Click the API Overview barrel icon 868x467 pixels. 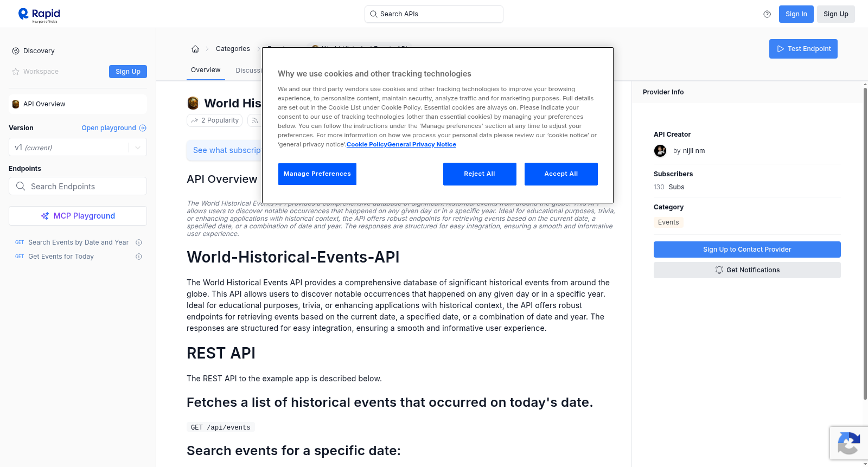(16, 104)
